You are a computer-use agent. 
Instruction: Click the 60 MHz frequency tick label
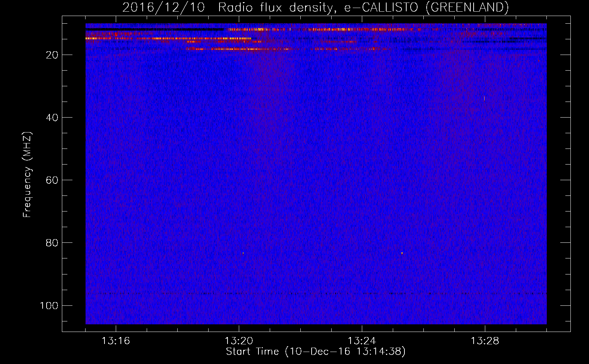click(52, 180)
